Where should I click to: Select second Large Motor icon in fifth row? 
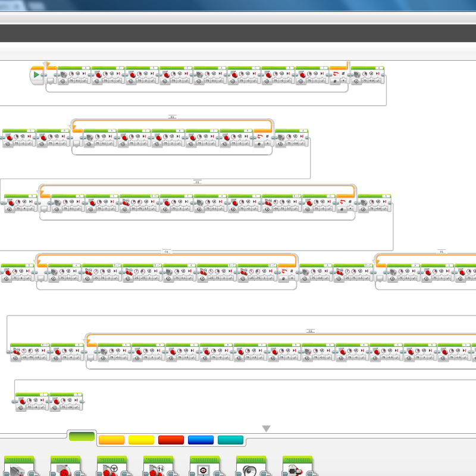(139, 351)
